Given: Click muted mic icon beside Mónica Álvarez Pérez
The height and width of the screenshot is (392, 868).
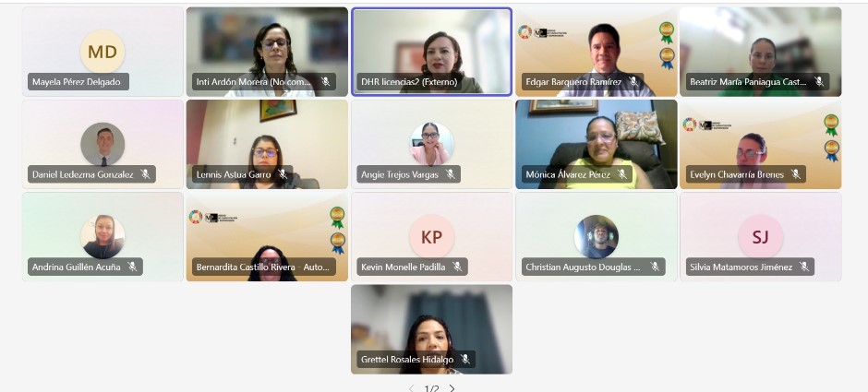Looking at the screenshot, I should tap(622, 174).
